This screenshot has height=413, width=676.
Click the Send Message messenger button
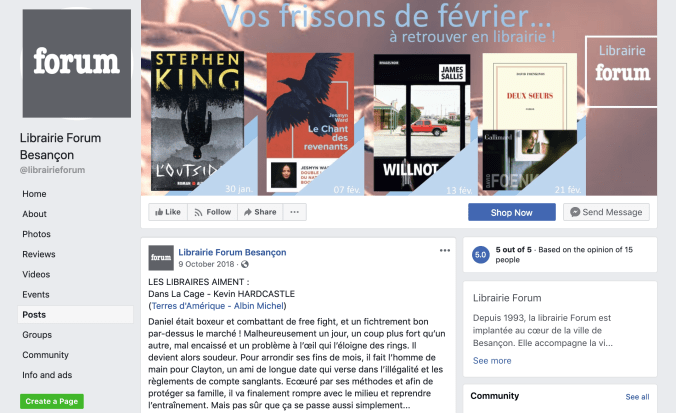pos(606,212)
